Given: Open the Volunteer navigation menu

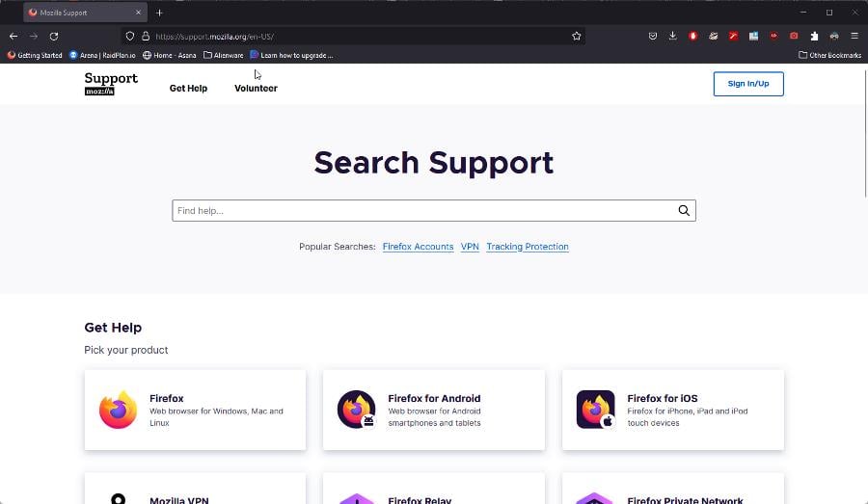Looking at the screenshot, I should (x=256, y=88).
